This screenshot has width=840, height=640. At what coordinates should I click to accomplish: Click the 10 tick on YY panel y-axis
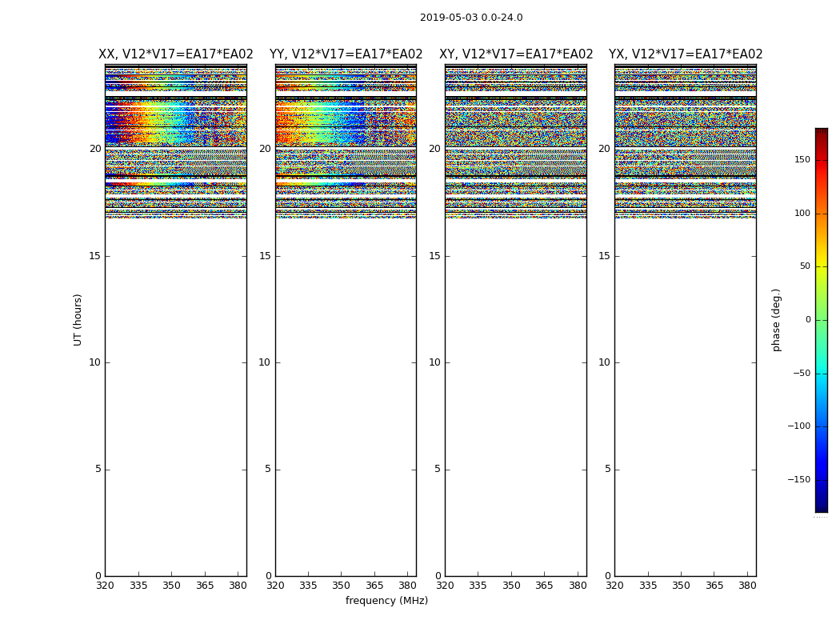pyautogui.click(x=265, y=362)
